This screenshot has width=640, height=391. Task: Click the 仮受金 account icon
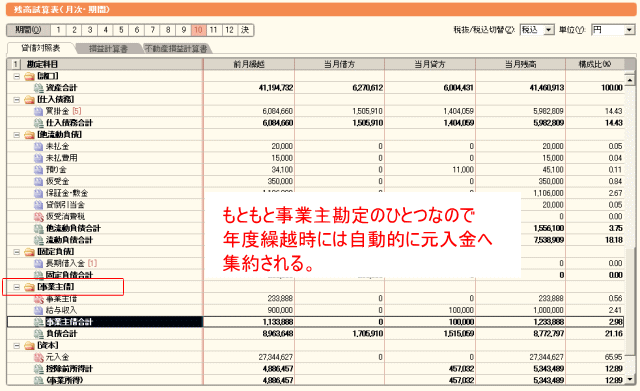[39, 182]
